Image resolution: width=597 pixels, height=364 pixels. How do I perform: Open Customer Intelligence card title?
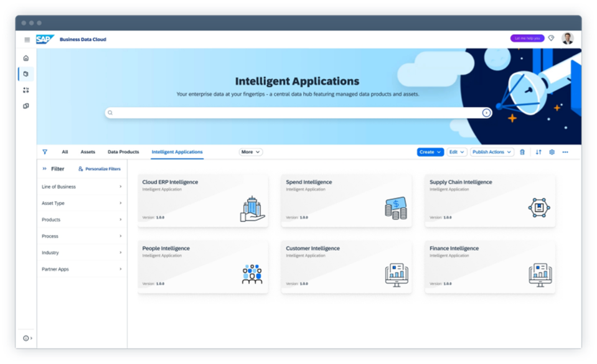tap(313, 248)
